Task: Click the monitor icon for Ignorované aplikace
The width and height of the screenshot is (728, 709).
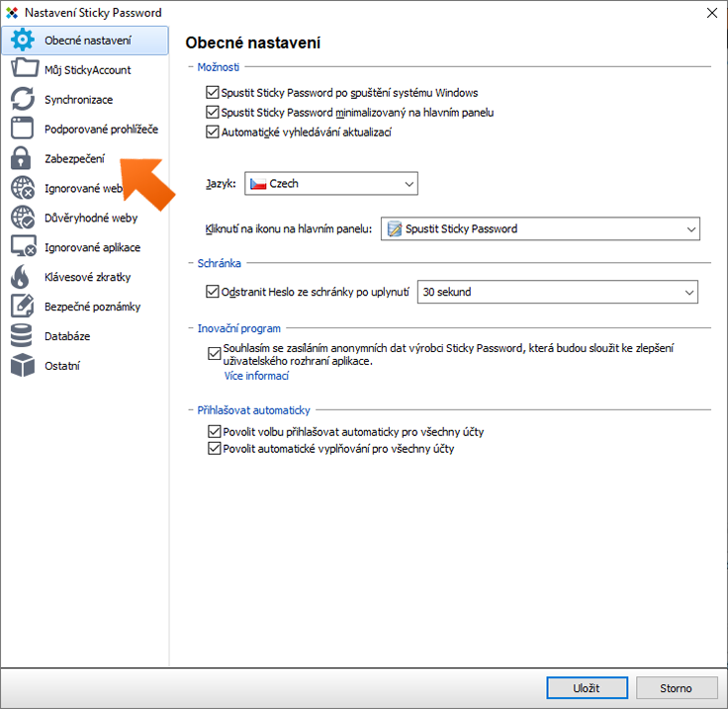Action: click(24, 246)
